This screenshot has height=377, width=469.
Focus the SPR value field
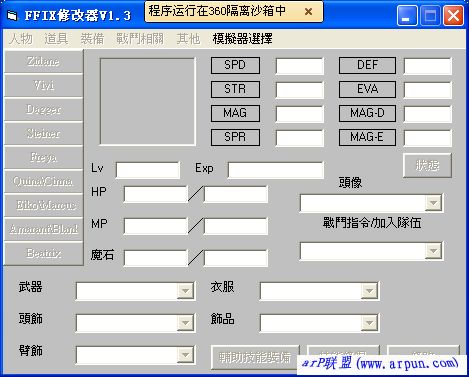pyautogui.click(x=300, y=138)
